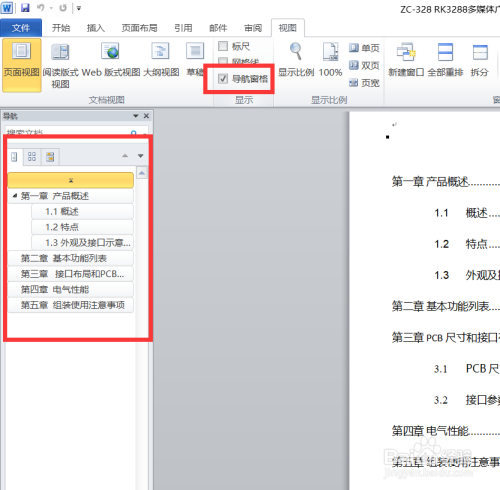Switch to 阅读版式视图
Viewport: 500px width, 490px height.
[60, 65]
